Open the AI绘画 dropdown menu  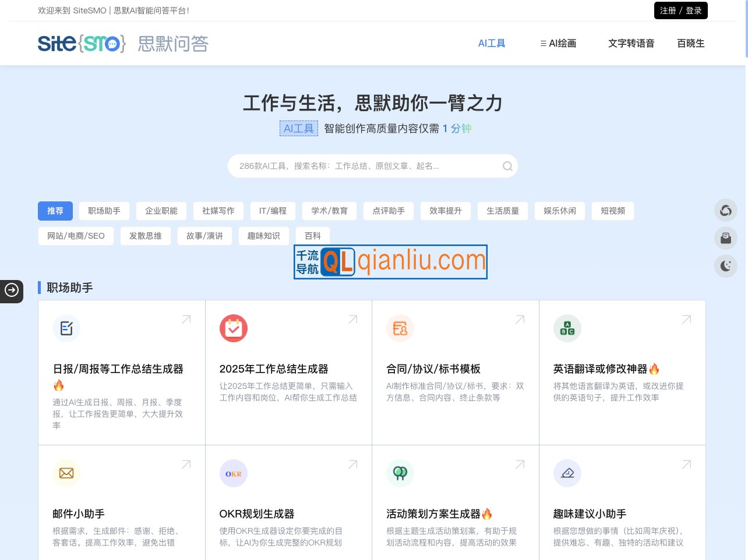pyautogui.click(x=558, y=43)
